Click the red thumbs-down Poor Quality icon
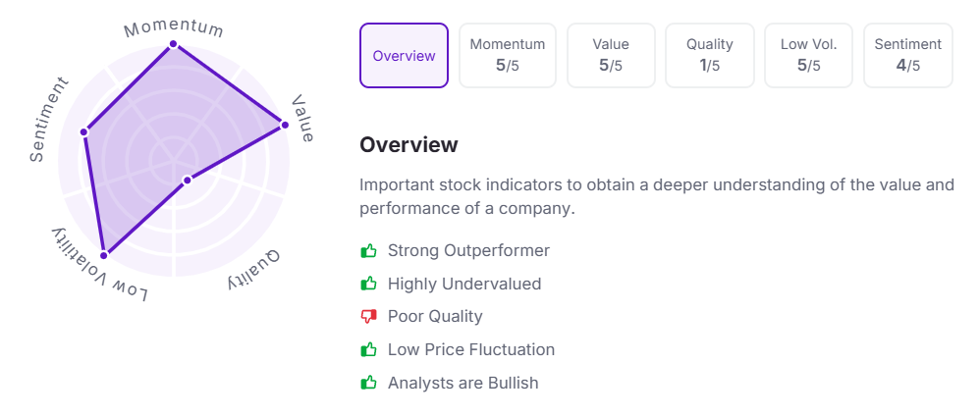Viewport: 980px width, 417px height. [369, 317]
